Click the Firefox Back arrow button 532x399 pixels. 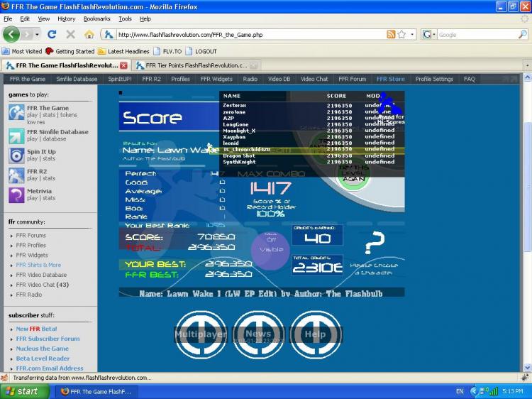coord(11,34)
